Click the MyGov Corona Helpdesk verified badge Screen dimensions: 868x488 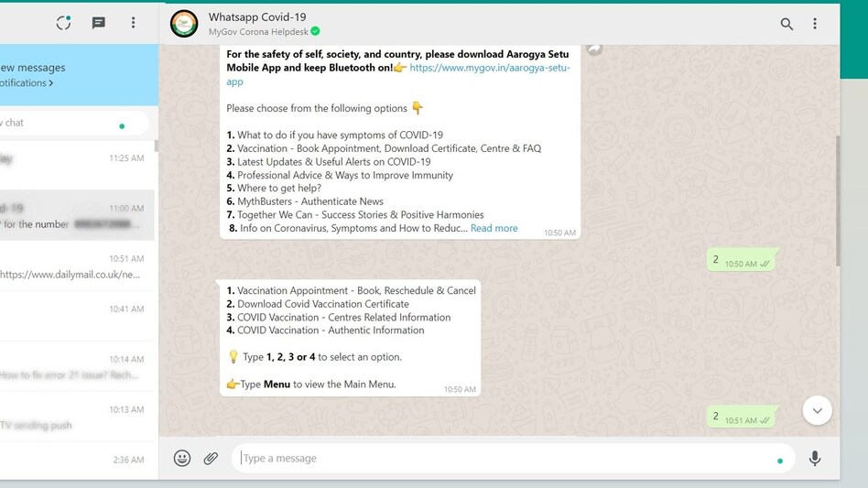click(315, 31)
